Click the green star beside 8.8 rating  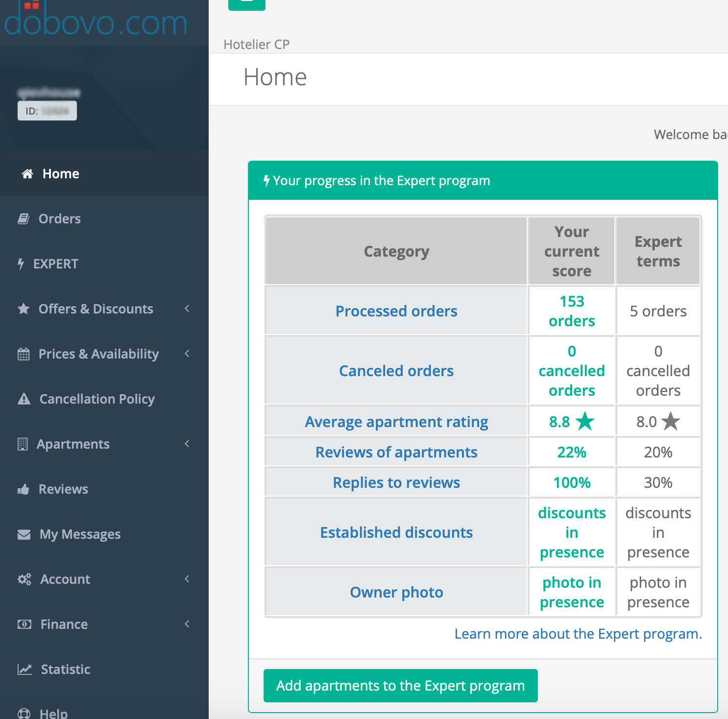point(584,421)
